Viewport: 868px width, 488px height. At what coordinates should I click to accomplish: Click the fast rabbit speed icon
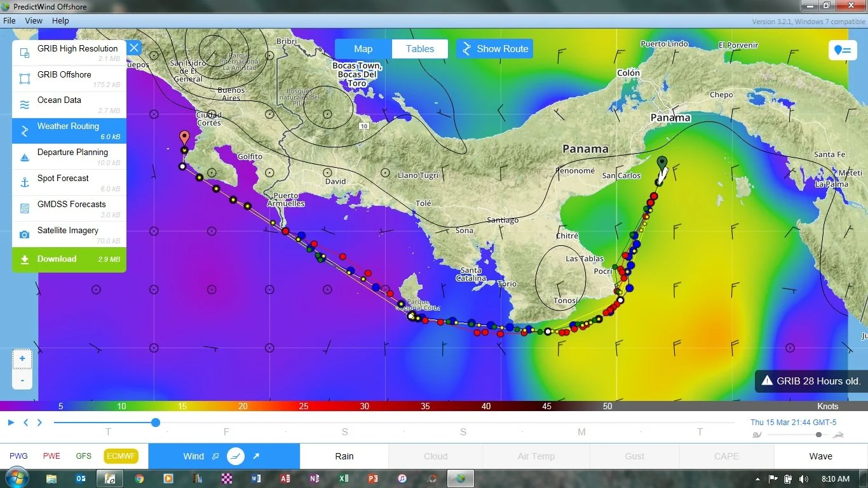click(x=839, y=435)
